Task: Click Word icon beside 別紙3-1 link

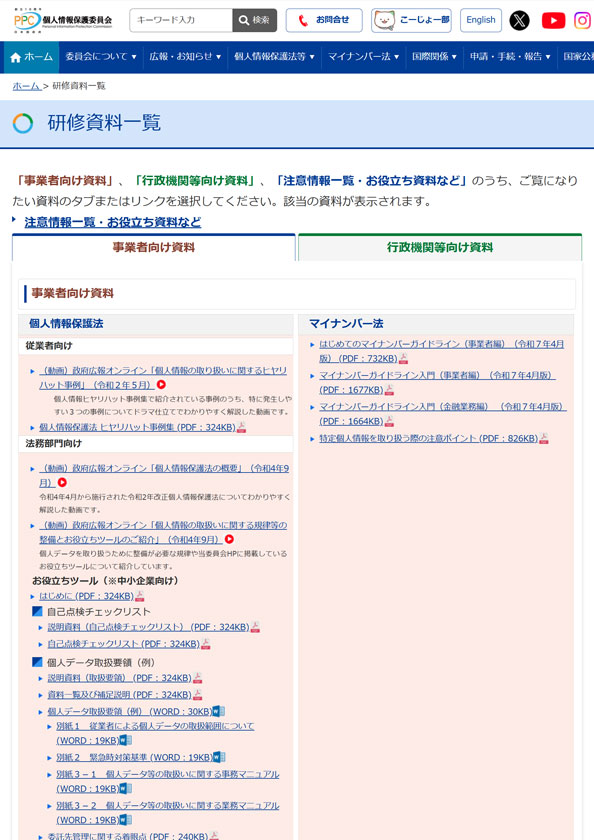Action: coord(125,789)
